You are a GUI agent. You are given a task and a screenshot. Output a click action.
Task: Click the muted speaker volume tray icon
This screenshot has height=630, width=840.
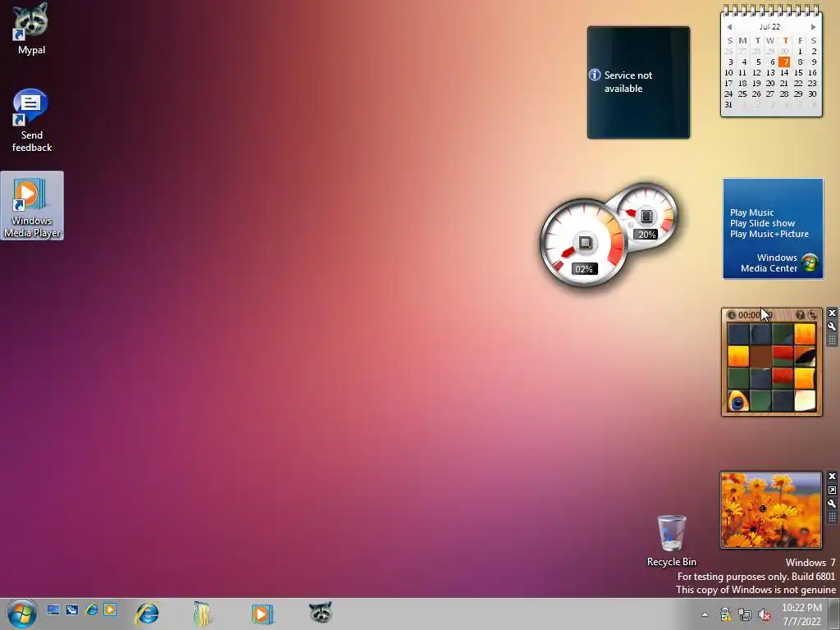point(765,614)
